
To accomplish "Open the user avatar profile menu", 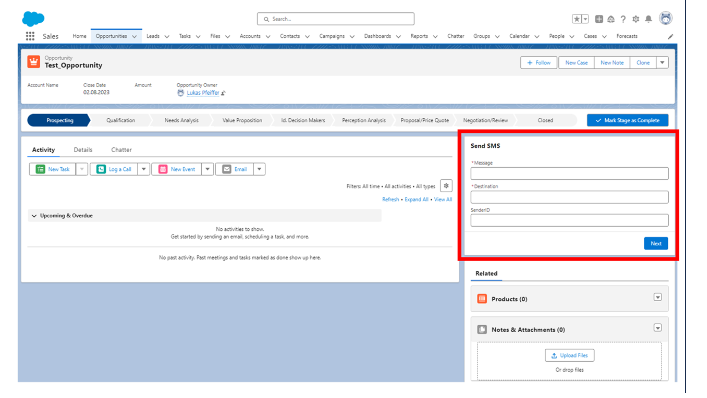I will pos(666,18).
